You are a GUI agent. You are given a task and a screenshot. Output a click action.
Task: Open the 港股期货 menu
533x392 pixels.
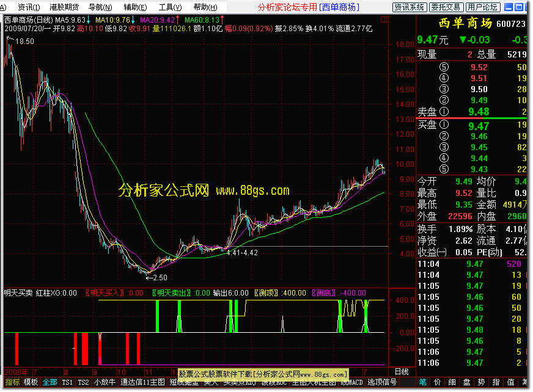(64, 7)
